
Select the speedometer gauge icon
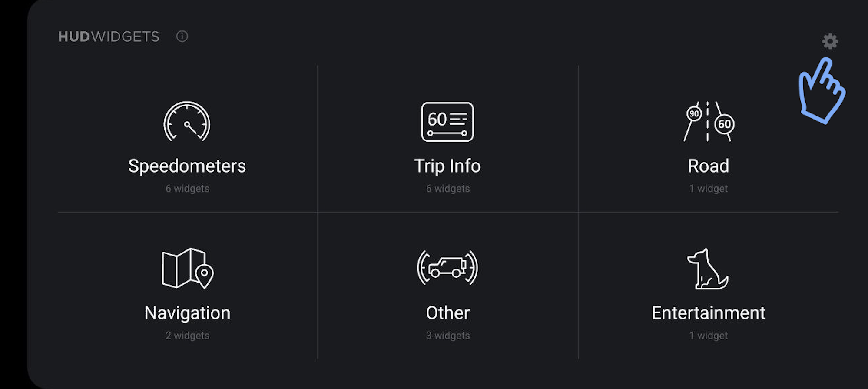pyautogui.click(x=187, y=122)
